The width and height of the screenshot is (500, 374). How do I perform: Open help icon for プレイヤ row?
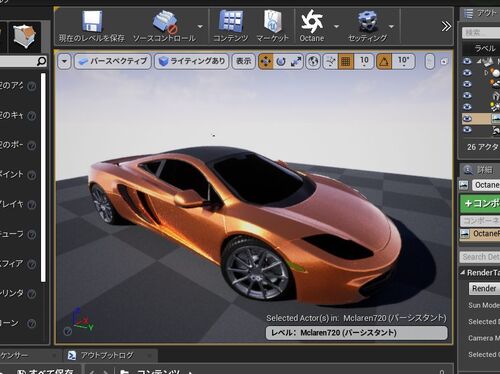coord(31,204)
